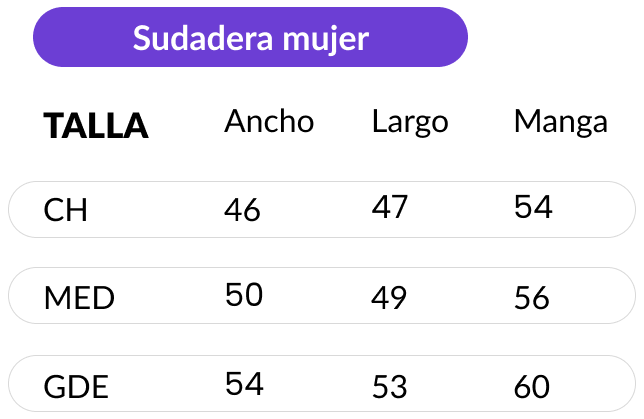The image size is (644, 419).
Task: Click Manga value 60 in GDE row
Action: click(x=532, y=387)
